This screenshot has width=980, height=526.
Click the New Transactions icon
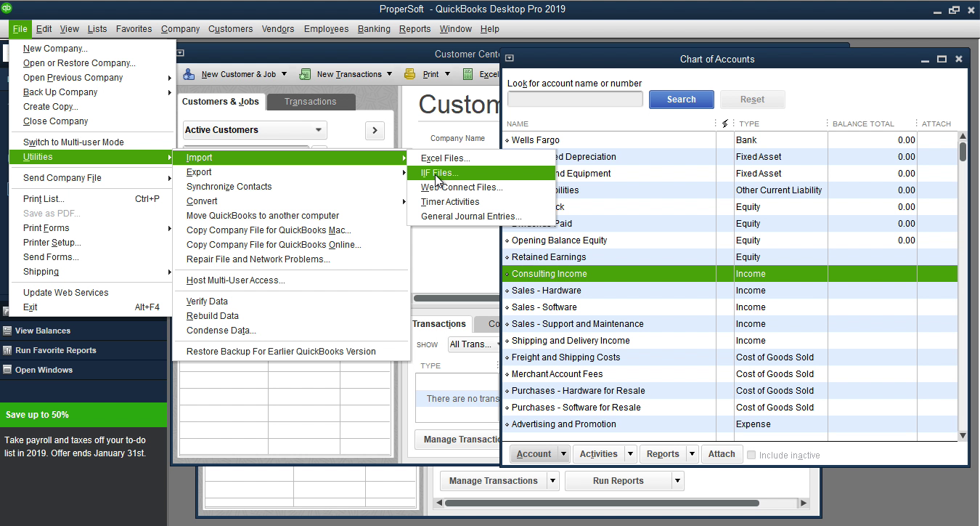(306, 74)
